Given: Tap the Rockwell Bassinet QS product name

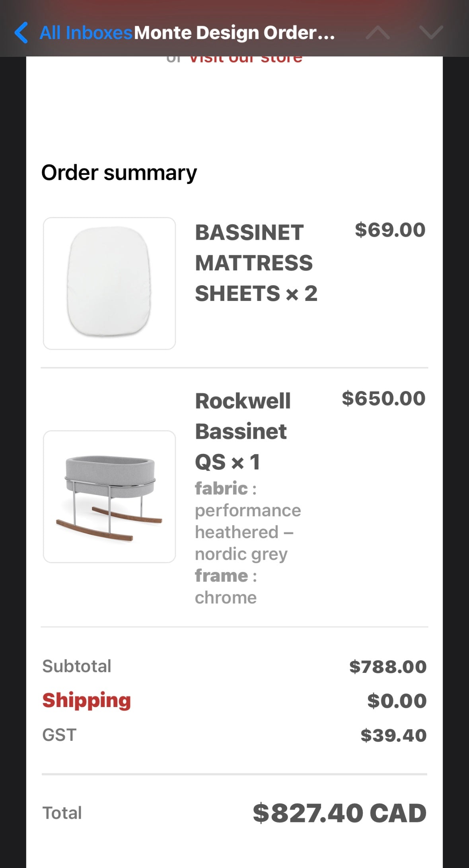Looking at the screenshot, I should click(243, 431).
